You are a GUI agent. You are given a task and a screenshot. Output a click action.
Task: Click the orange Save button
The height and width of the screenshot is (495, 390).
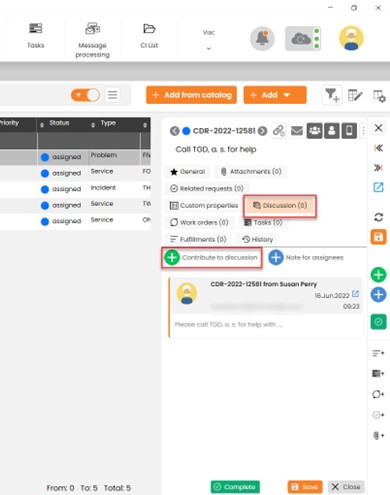click(305, 487)
